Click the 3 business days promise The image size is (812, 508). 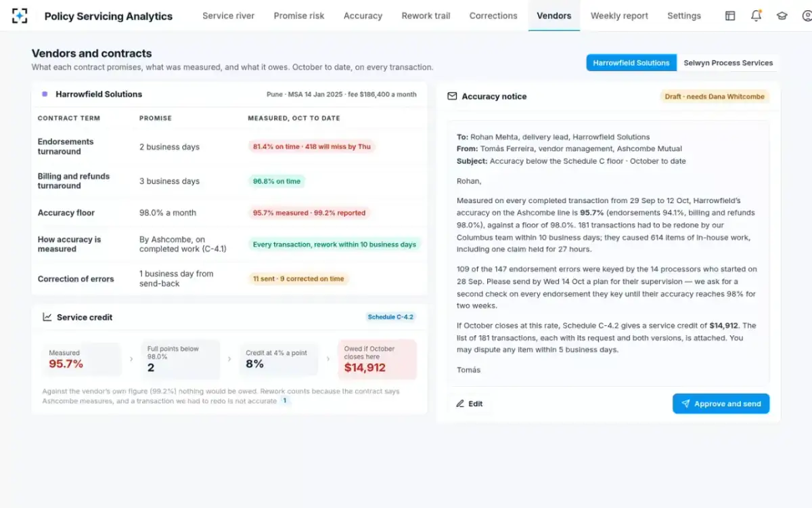click(x=169, y=181)
